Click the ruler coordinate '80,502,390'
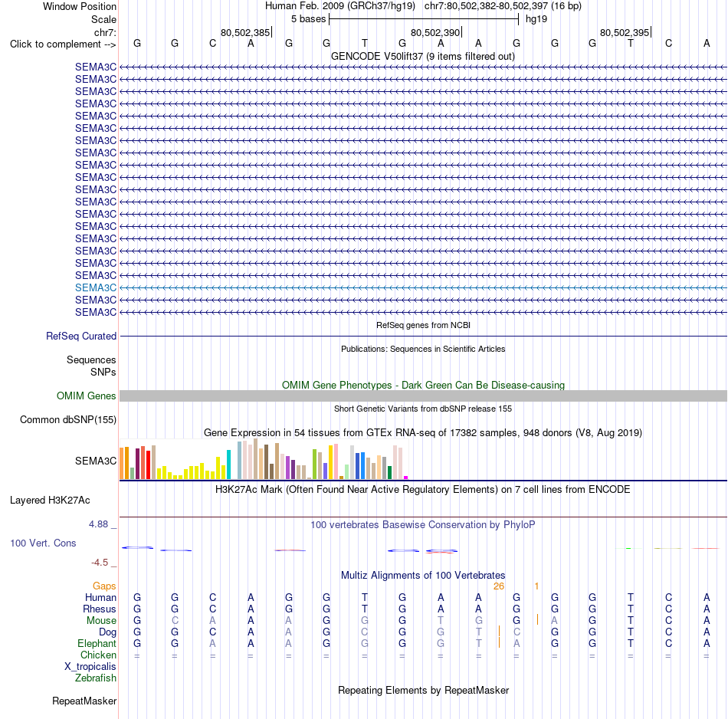The width and height of the screenshot is (728, 719). coord(435,32)
